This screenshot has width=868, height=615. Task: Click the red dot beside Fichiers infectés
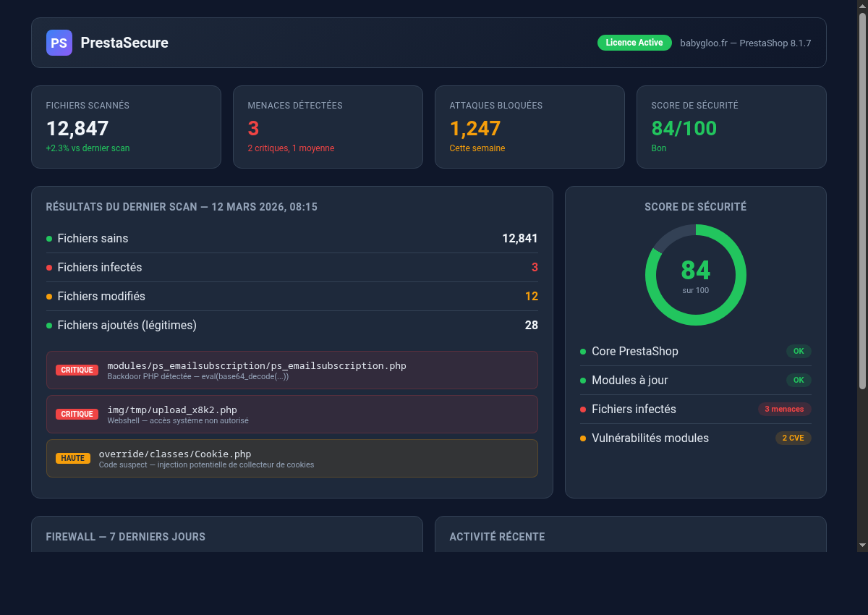48,267
